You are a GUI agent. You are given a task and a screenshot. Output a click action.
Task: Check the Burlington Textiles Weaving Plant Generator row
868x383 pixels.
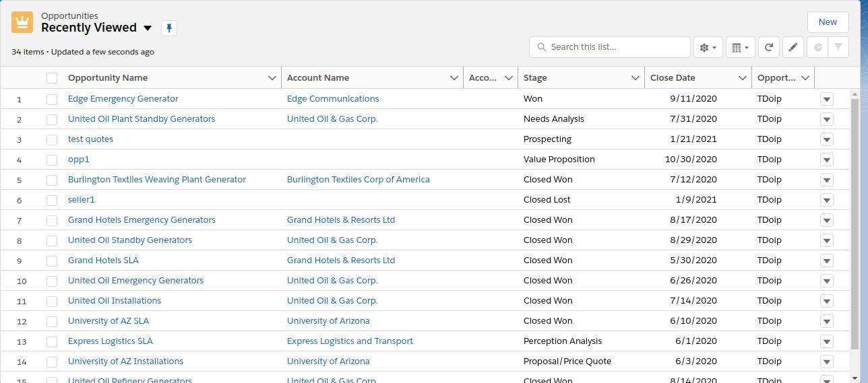click(52, 180)
